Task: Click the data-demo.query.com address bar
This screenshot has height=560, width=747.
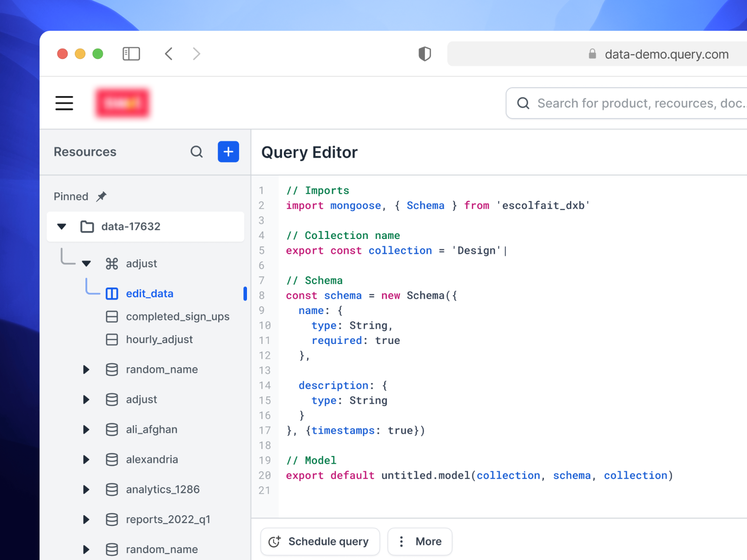Action: (597, 54)
